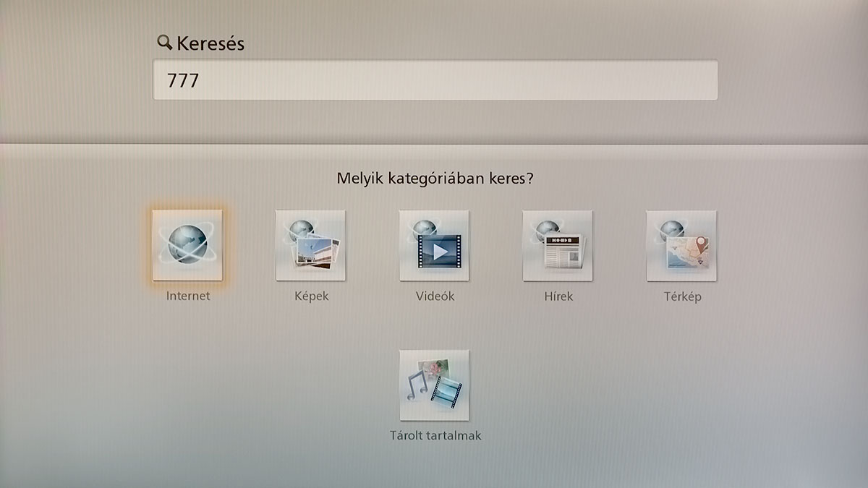Click the Képek text label
The image size is (868, 488).
click(310, 296)
